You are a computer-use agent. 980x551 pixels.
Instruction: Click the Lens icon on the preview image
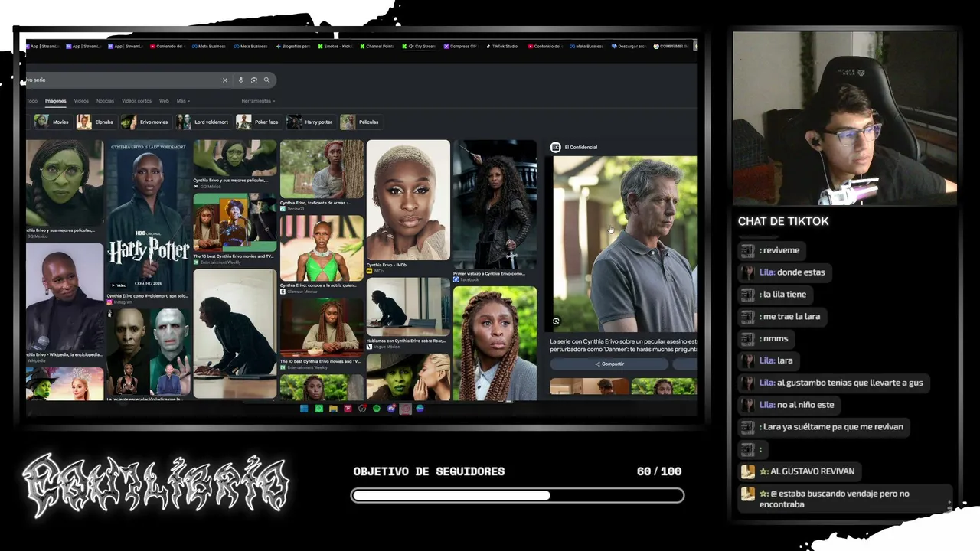[556, 321]
